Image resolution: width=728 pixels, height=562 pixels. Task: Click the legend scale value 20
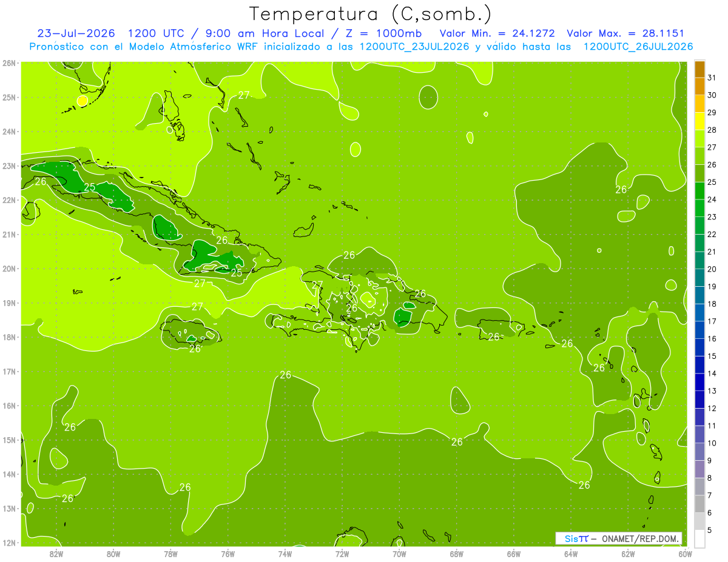click(x=712, y=269)
